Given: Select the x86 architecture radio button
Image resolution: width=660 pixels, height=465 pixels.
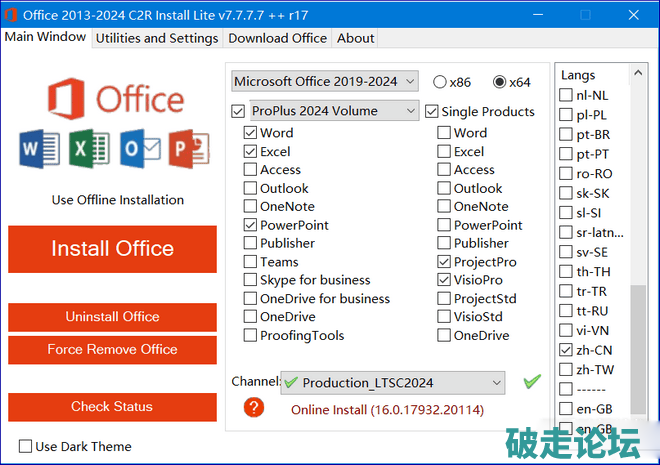Looking at the screenshot, I should click(x=440, y=81).
